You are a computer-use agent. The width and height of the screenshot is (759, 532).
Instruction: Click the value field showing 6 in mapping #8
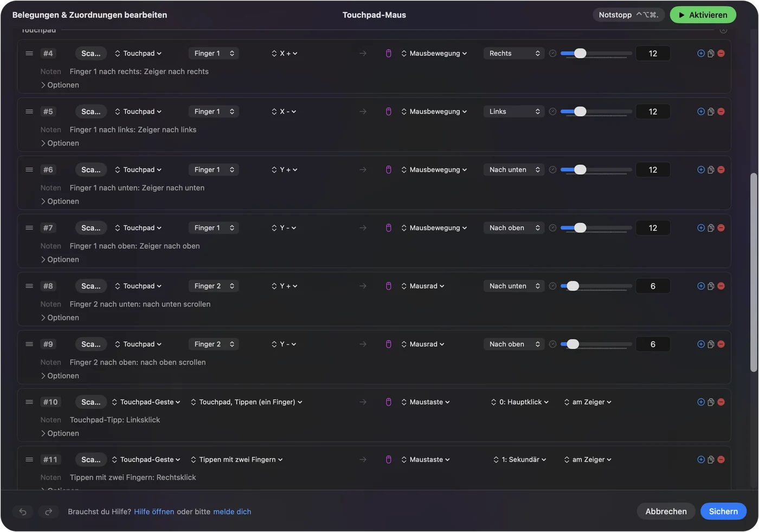click(653, 286)
